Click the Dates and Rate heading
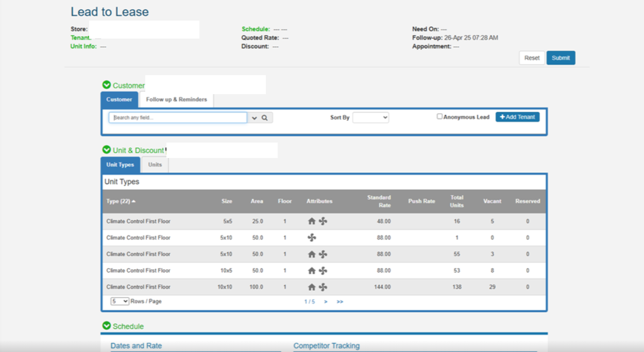Image resolution: width=644 pixels, height=352 pixels. pyautogui.click(x=136, y=346)
